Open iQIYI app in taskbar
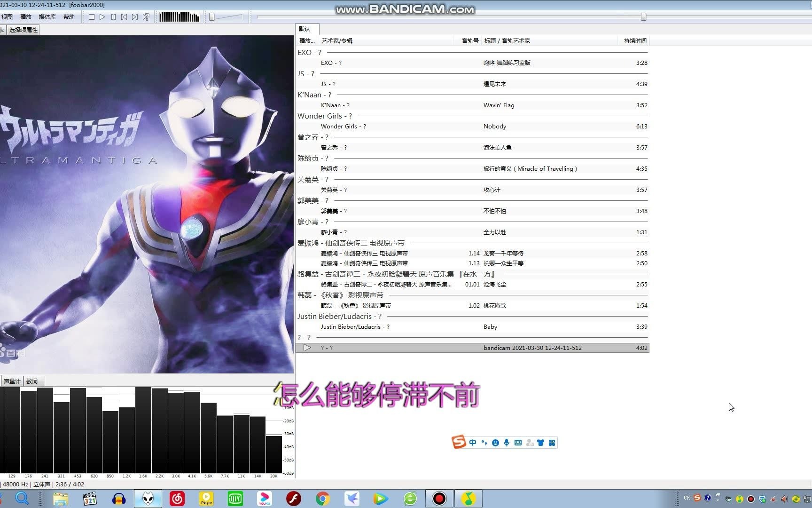This screenshot has height=508, width=812. [x=235, y=499]
